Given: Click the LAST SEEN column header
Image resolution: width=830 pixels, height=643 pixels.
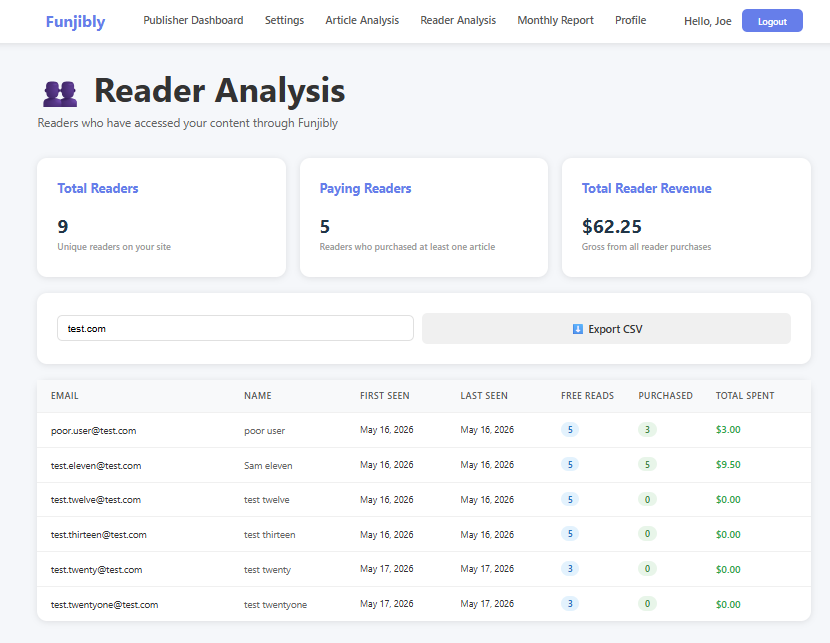Looking at the screenshot, I should (484, 395).
